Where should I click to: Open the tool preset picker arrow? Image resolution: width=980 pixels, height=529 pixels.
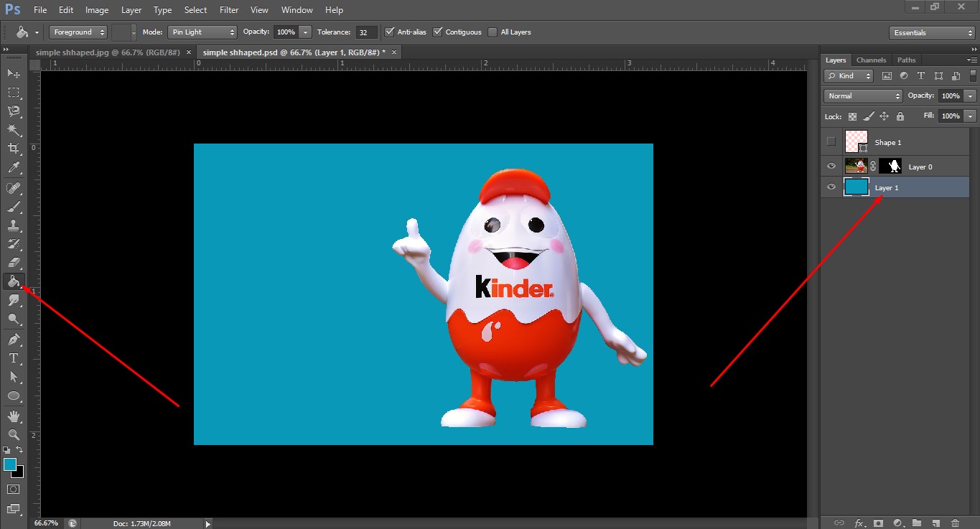coord(37,33)
